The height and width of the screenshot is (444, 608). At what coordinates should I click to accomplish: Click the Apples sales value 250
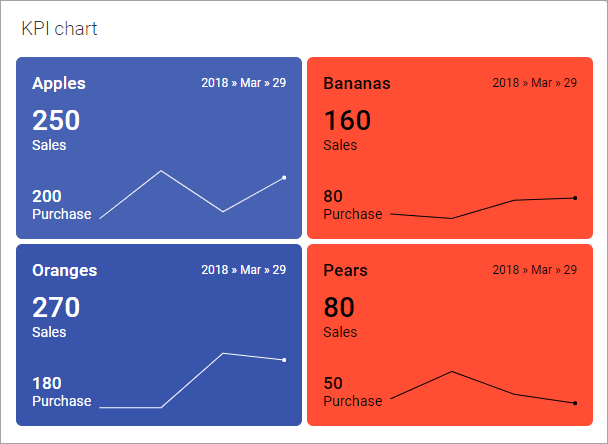[x=56, y=121]
